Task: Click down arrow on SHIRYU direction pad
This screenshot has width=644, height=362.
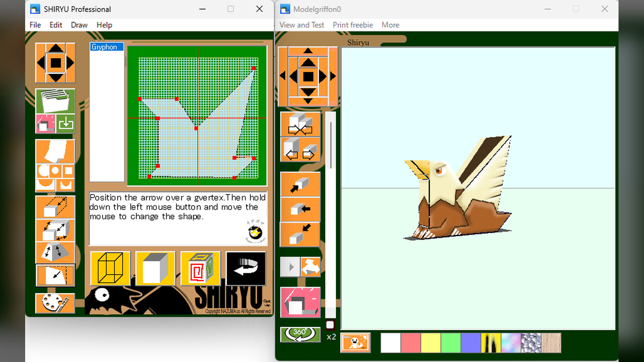Action: 55,78
